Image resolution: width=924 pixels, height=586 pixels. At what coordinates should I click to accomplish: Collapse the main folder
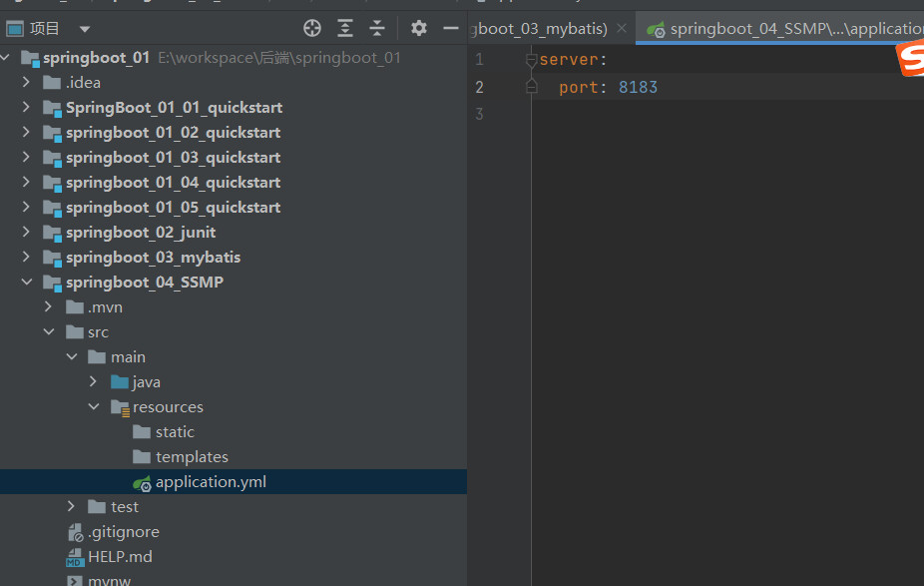click(72, 356)
